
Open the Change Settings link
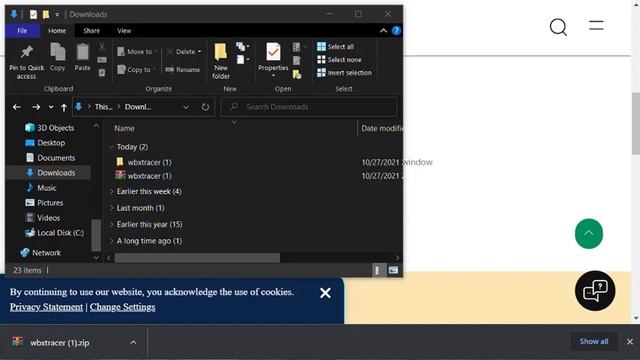coord(122,307)
